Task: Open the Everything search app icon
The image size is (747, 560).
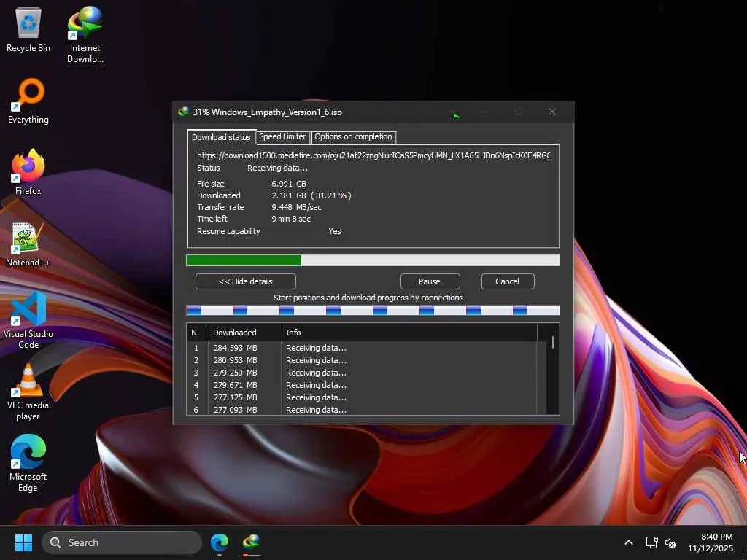Action: [x=28, y=101]
